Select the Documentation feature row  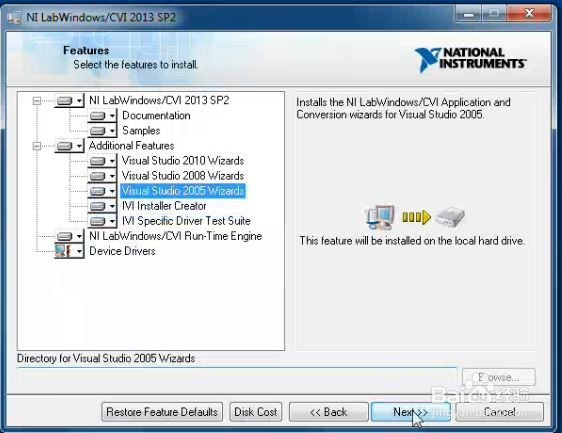pyautogui.click(x=156, y=115)
